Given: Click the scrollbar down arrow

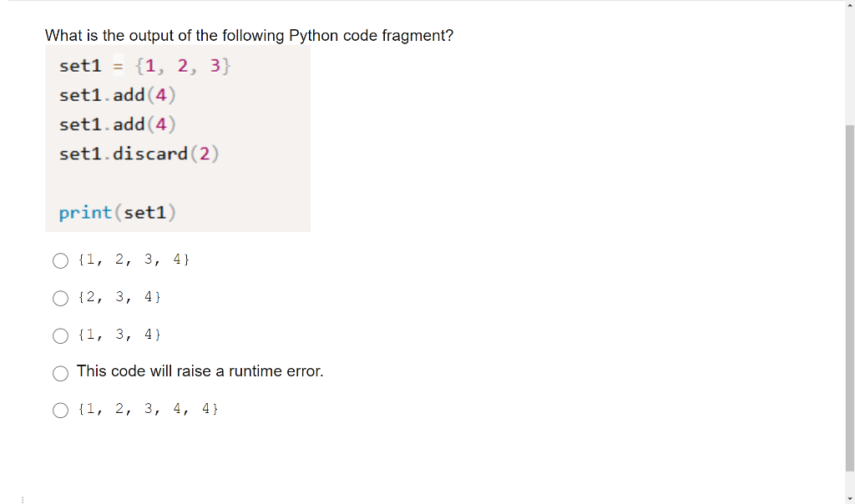Looking at the screenshot, I should pos(847,496).
